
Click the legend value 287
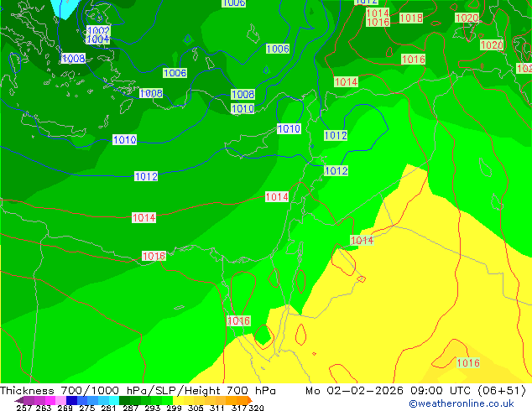pos(130,408)
